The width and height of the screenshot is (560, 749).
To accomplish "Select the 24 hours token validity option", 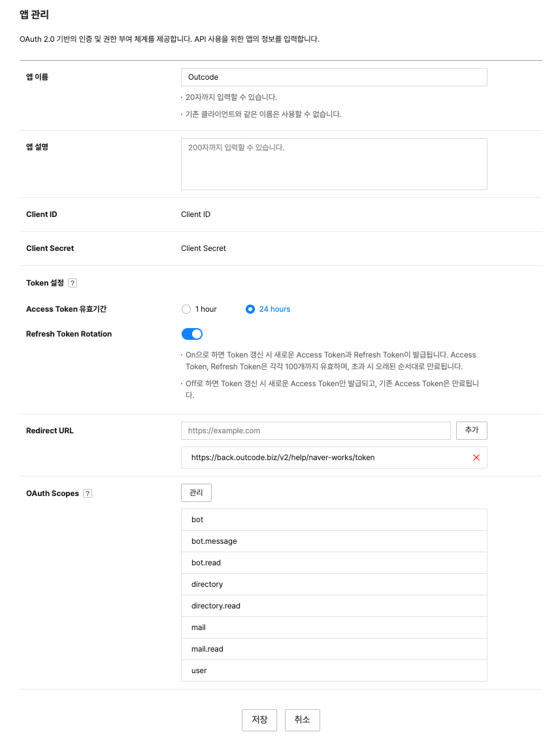I will pos(250,309).
